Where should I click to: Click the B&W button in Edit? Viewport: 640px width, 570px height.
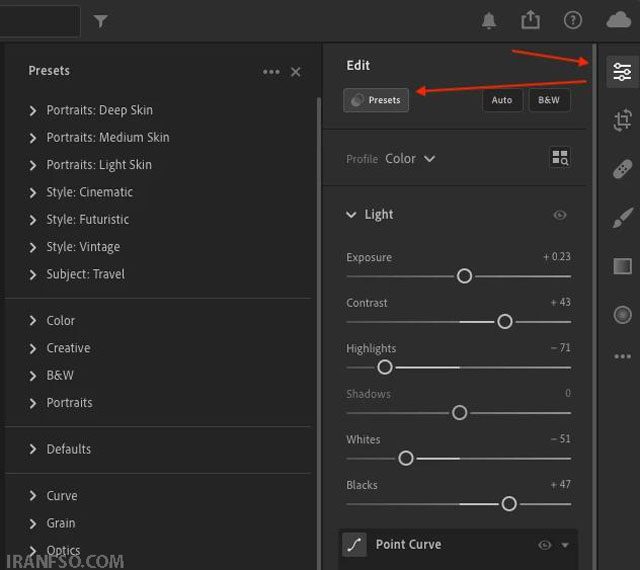[x=549, y=100]
